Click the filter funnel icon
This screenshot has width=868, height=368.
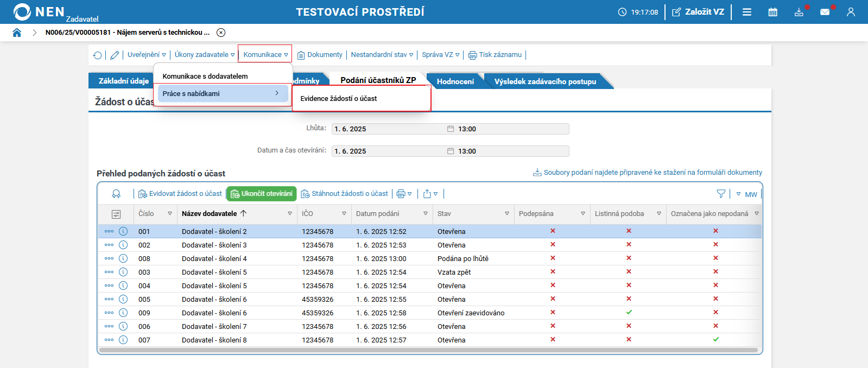[x=721, y=194]
